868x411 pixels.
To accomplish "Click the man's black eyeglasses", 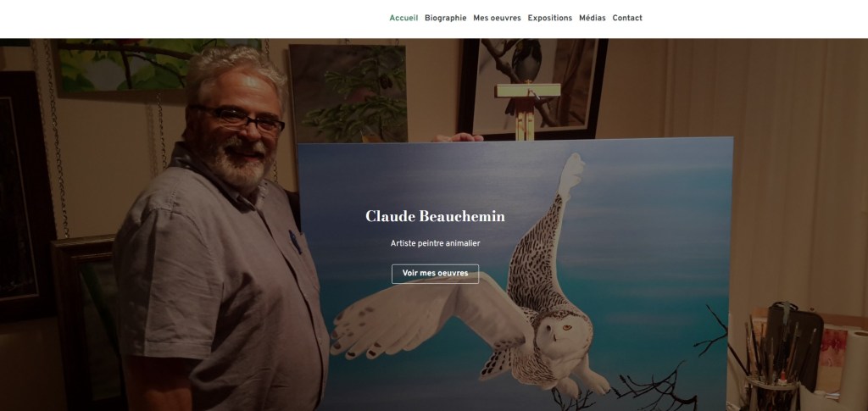I will click(x=239, y=118).
